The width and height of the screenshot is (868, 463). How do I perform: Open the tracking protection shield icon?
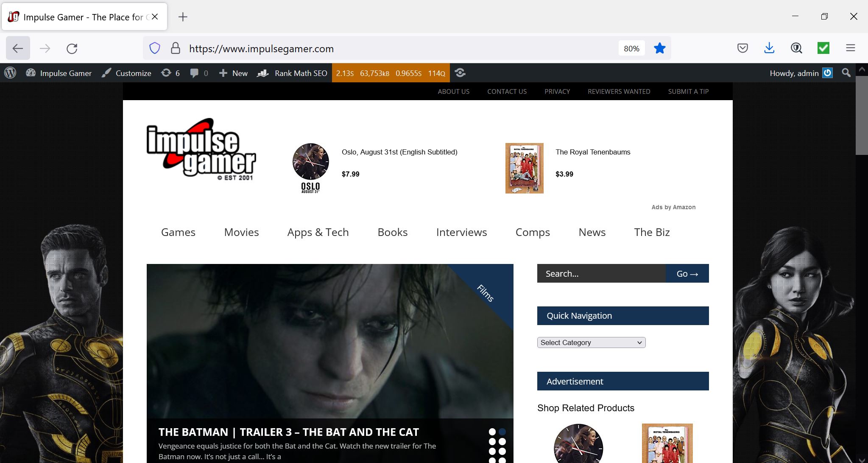(155, 48)
